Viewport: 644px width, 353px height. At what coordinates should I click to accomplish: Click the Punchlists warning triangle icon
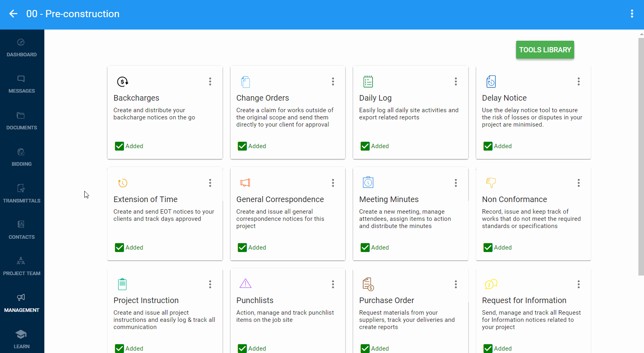pos(245,284)
